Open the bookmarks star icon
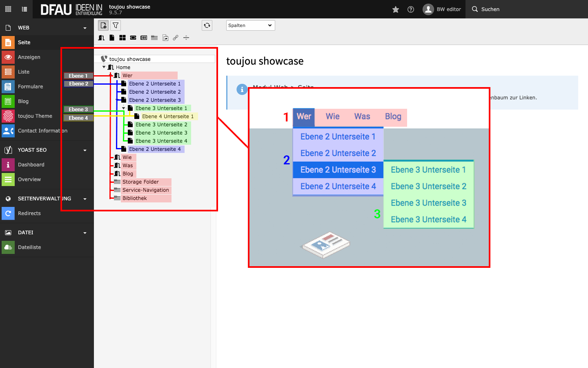The width and height of the screenshot is (588, 368). point(395,9)
